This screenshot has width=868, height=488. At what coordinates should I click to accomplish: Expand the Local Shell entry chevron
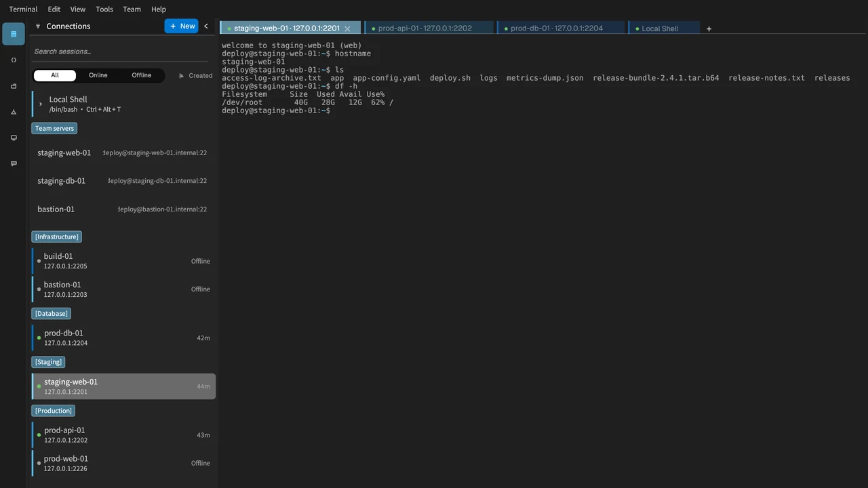click(41, 104)
